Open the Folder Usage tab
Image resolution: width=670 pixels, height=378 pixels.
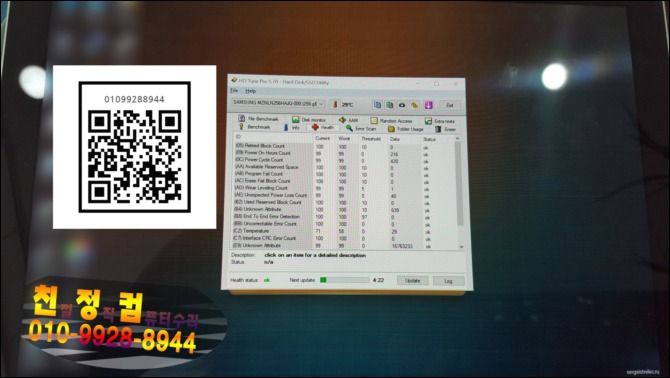tap(406, 129)
